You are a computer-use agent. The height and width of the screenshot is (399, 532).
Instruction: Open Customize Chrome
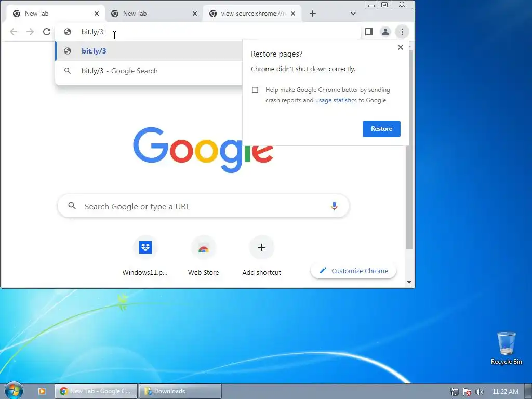pyautogui.click(x=353, y=271)
